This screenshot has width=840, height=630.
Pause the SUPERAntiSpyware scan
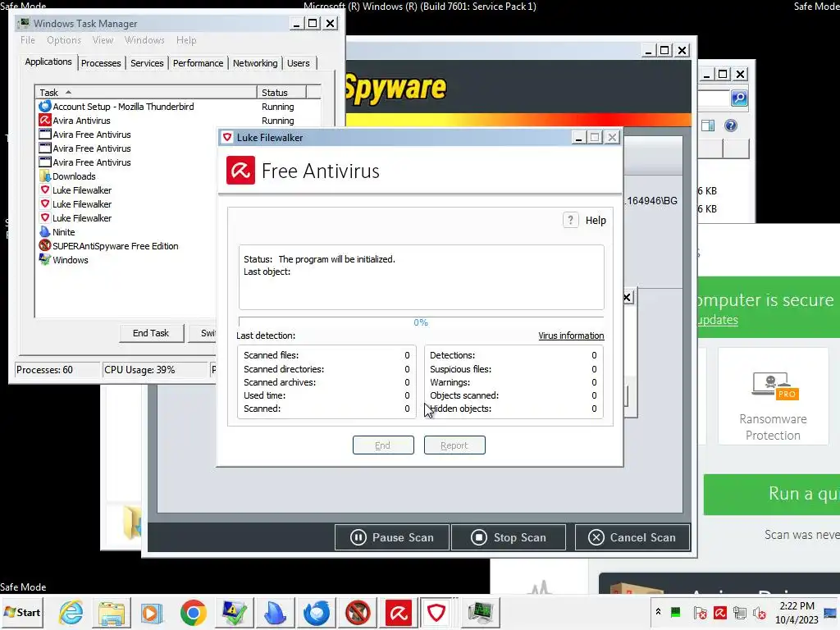pyautogui.click(x=392, y=537)
